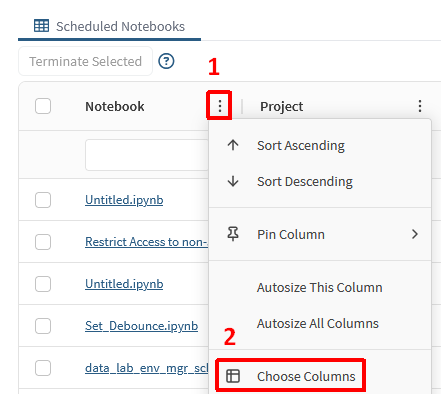Select Autosize This Column
The image size is (441, 394).
(320, 287)
